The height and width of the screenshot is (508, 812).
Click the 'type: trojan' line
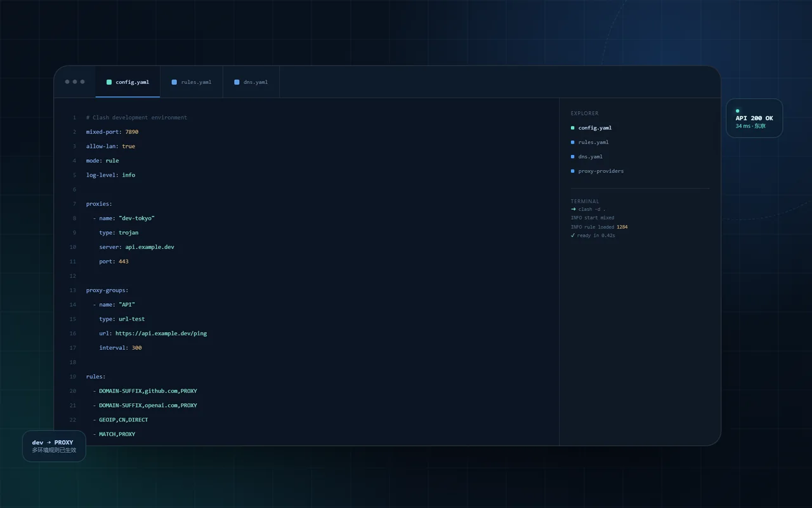click(119, 232)
